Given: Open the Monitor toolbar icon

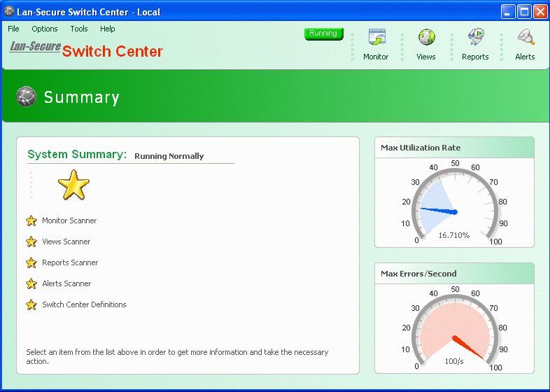Looking at the screenshot, I should tap(376, 37).
